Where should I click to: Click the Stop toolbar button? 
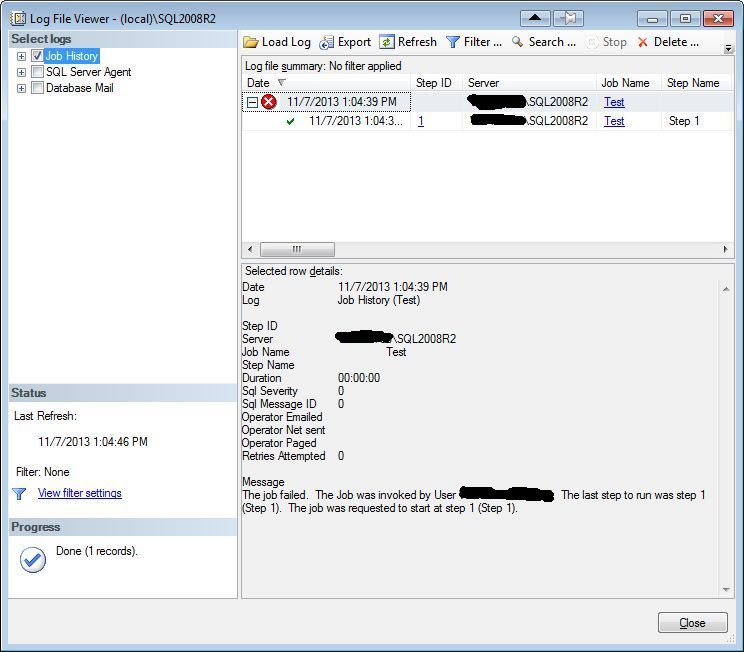coord(606,42)
